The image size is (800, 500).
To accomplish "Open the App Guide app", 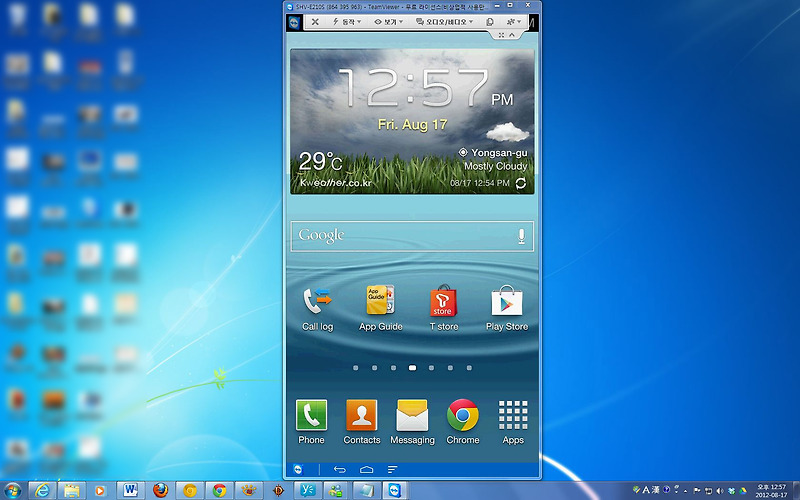I will click(x=381, y=309).
